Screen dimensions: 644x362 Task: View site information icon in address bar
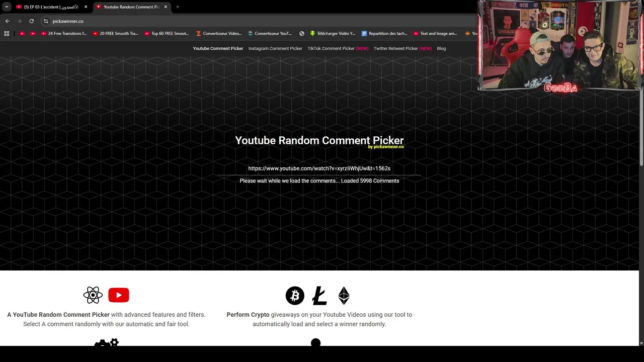point(46,21)
